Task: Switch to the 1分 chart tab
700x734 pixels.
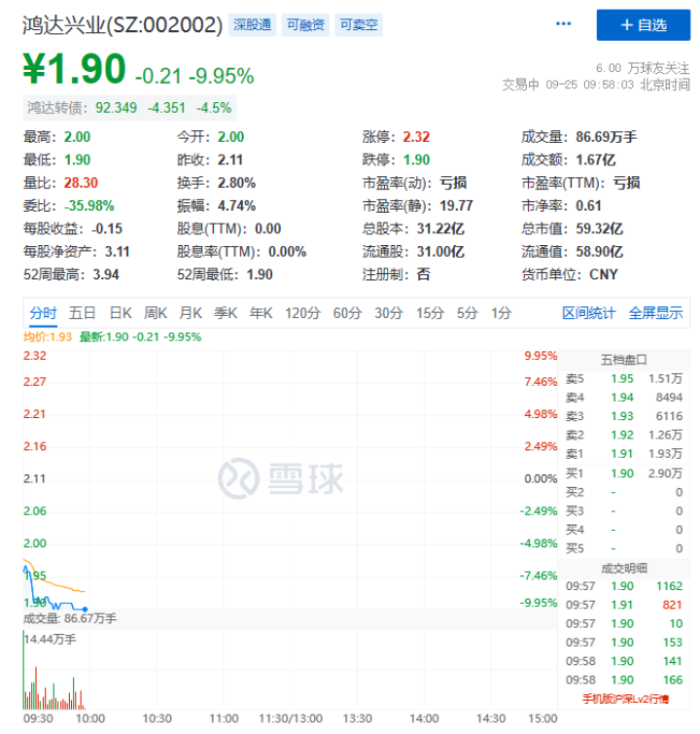Action: pyautogui.click(x=501, y=313)
